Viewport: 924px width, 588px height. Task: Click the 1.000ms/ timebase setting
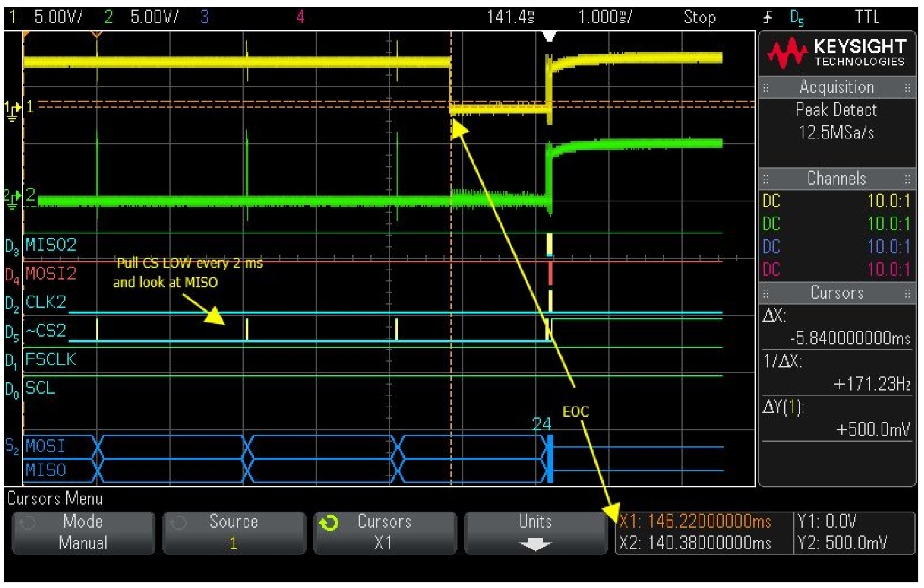[x=604, y=17]
